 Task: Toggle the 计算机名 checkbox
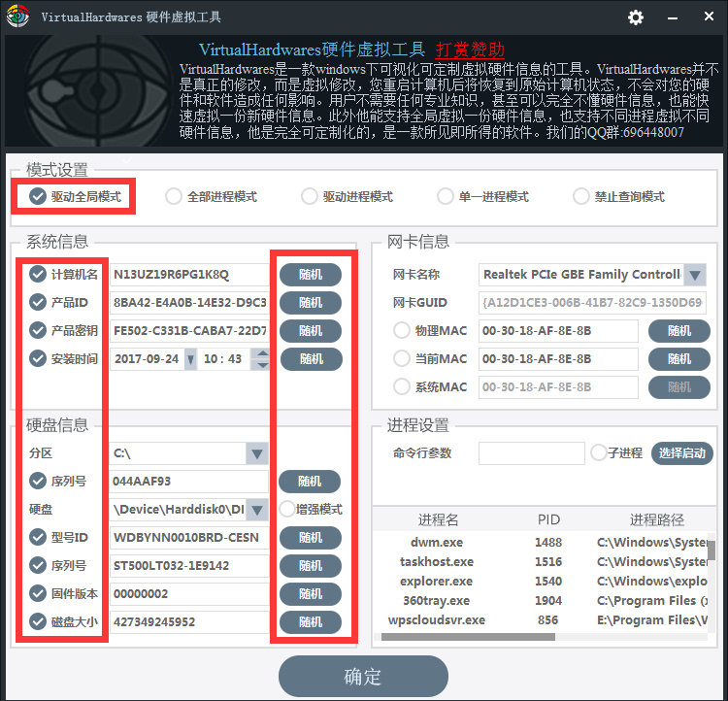click(x=38, y=275)
